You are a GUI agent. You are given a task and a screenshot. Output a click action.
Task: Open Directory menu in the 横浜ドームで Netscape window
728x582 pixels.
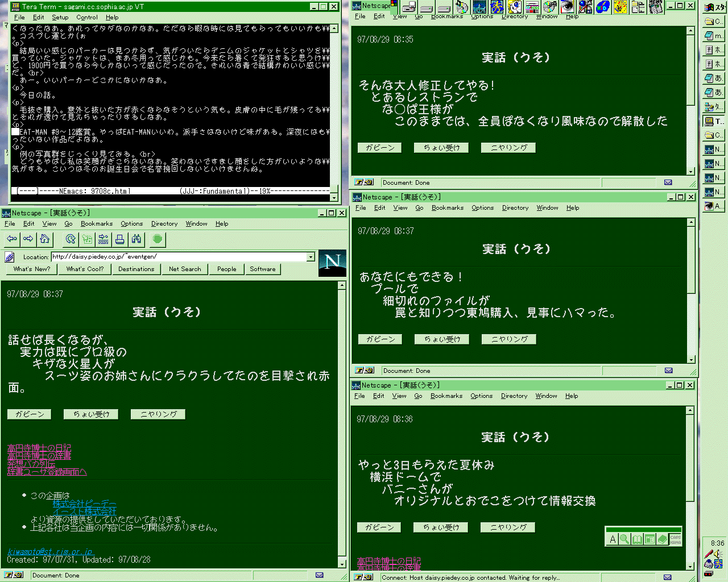coord(514,396)
